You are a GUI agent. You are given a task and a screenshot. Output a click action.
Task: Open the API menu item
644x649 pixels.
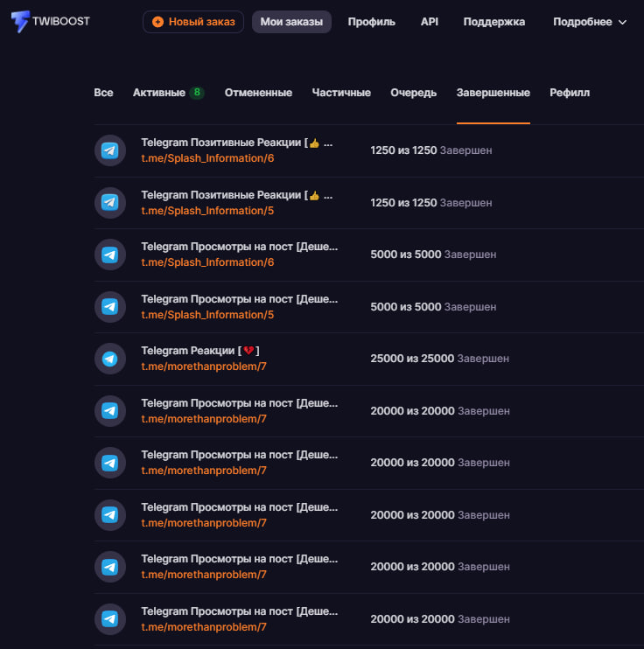coord(430,22)
